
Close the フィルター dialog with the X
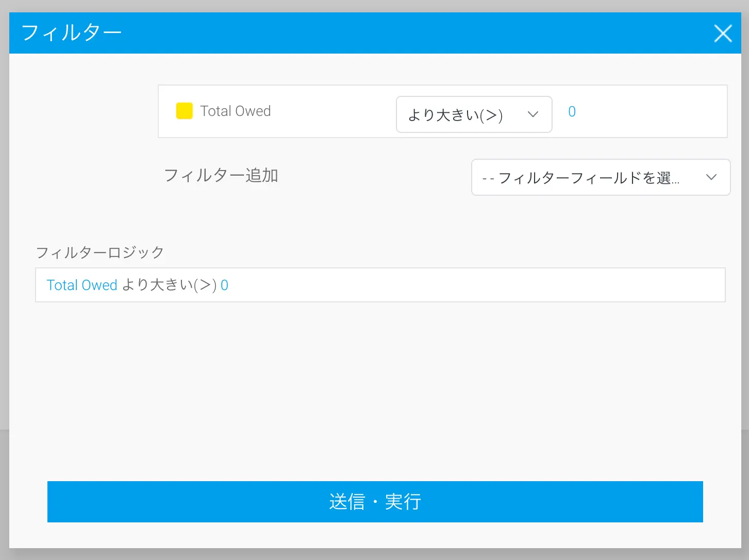723,33
